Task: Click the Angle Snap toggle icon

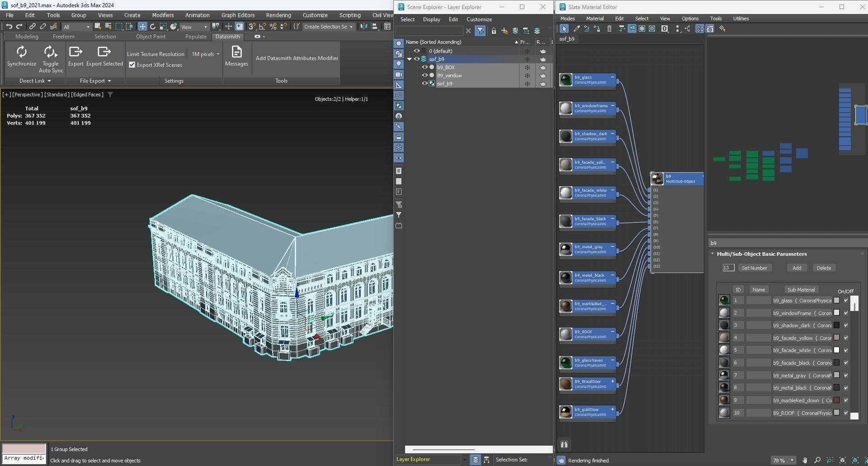Action: [x=262, y=27]
